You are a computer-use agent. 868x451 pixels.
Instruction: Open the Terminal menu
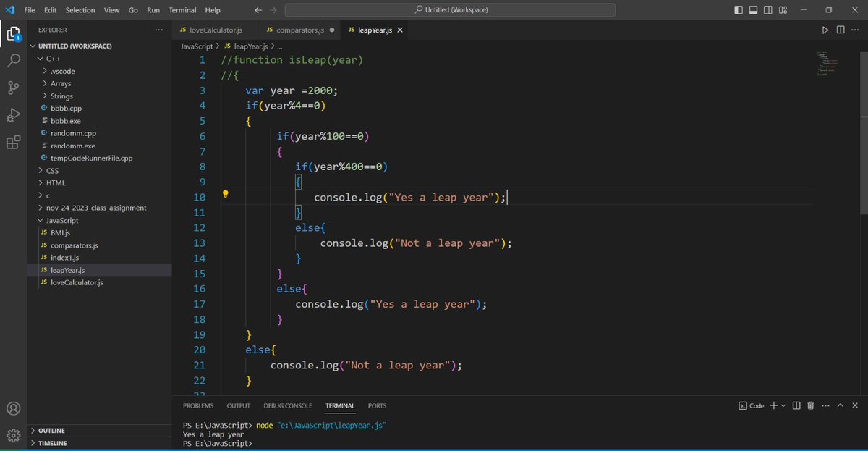pos(182,10)
